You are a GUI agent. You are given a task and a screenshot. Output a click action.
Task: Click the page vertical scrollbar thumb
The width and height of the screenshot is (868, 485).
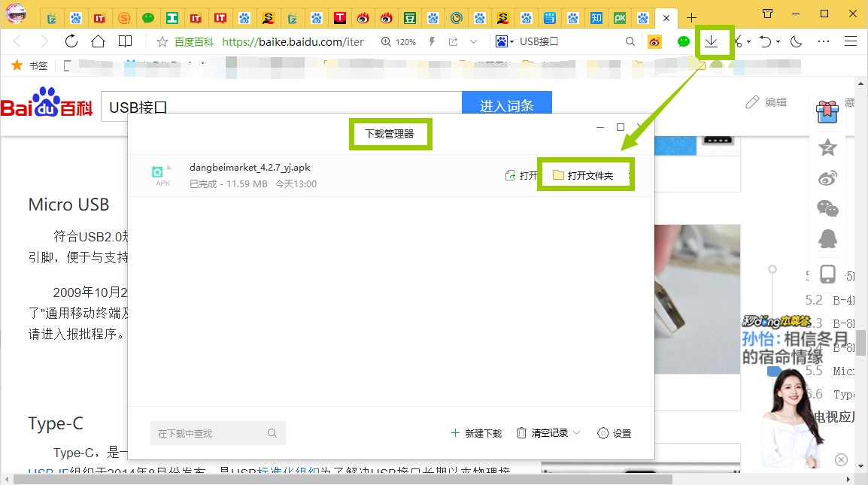[860, 342]
